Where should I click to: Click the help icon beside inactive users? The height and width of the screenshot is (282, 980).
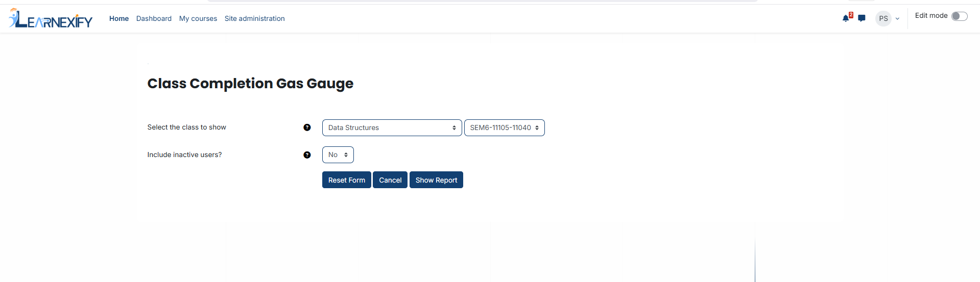[x=307, y=155]
